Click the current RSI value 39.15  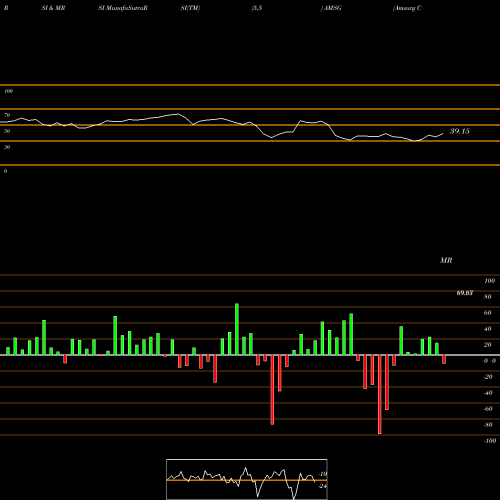point(460,131)
